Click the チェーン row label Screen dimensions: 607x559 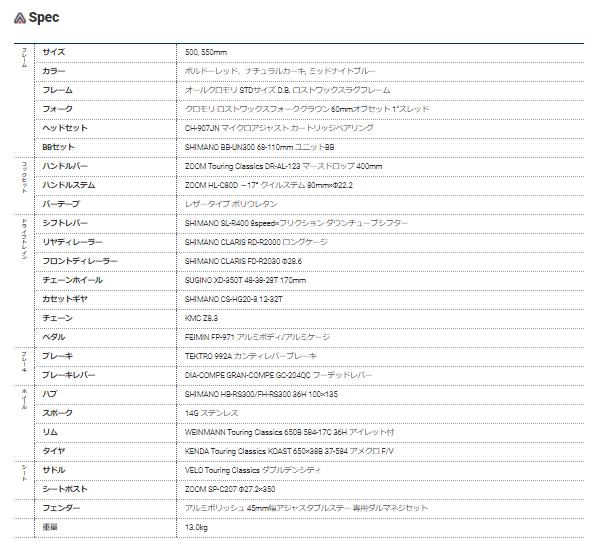(x=58, y=318)
